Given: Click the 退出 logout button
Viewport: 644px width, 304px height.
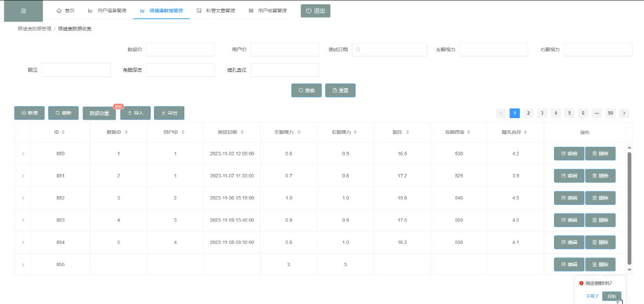Looking at the screenshot, I should pyautogui.click(x=315, y=11).
